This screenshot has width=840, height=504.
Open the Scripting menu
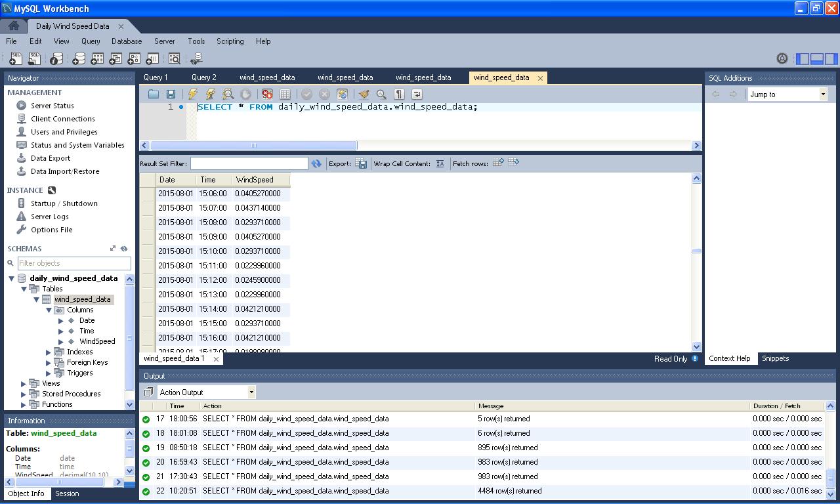[x=230, y=41]
